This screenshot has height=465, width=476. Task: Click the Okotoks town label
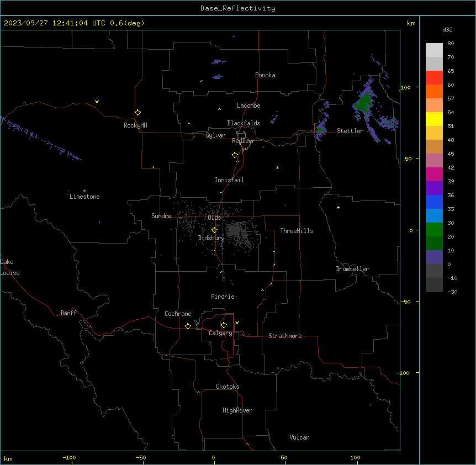228,387
